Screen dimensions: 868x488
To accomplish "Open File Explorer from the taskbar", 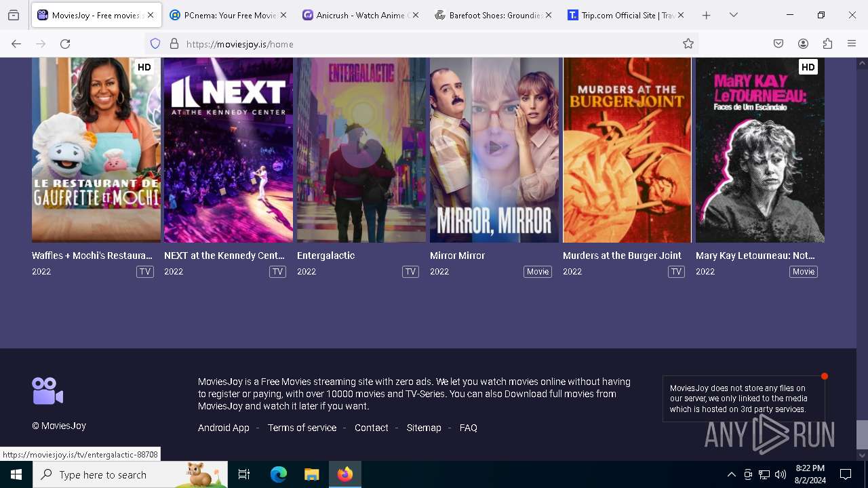I will pos(311,474).
